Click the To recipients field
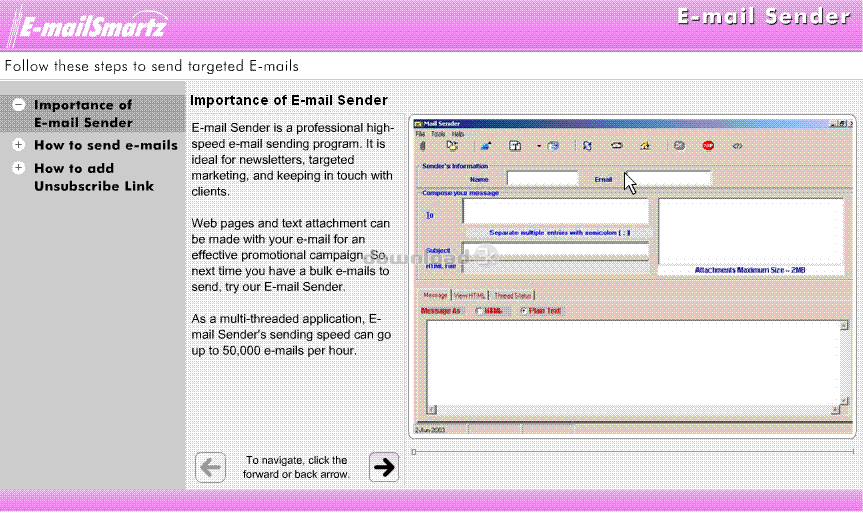Viewport: 863px width, 513px height. tap(555, 211)
